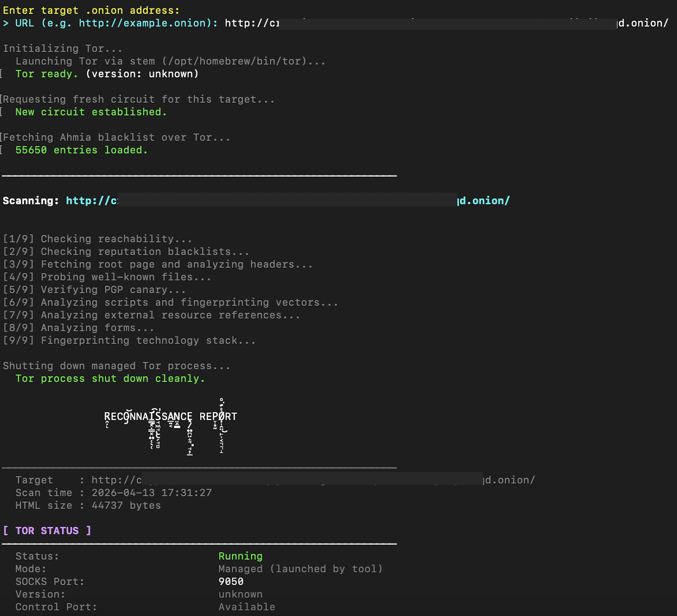Click the scanning URL in cyan
Viewport: 677px width, 616px height.
288,201
